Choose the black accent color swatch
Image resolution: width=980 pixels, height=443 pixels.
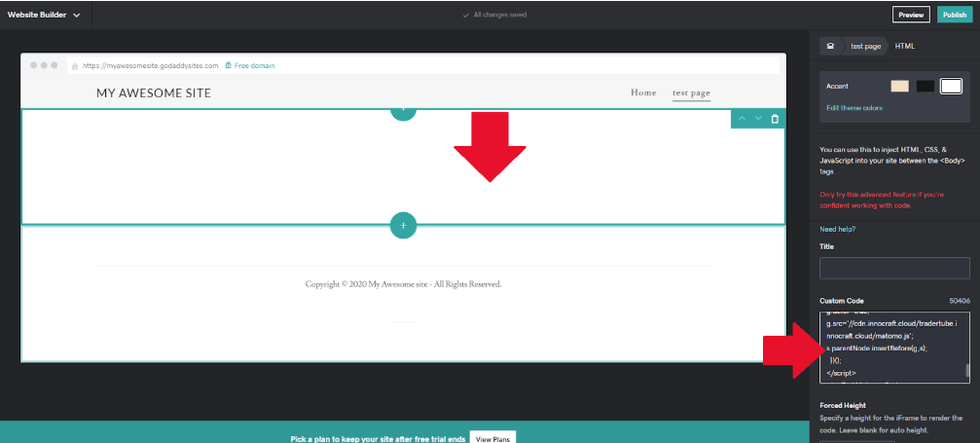point(925,87)
